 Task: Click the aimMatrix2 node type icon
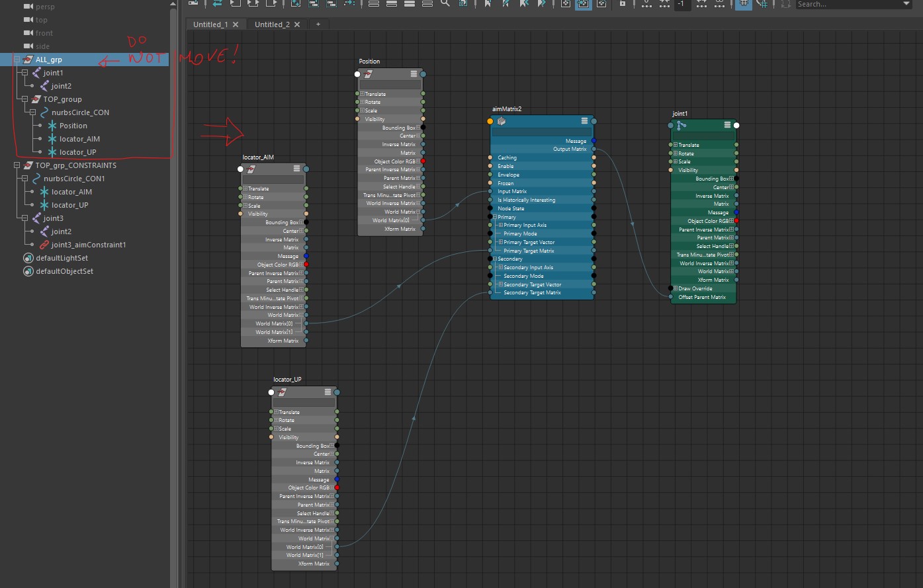(502, 121)
